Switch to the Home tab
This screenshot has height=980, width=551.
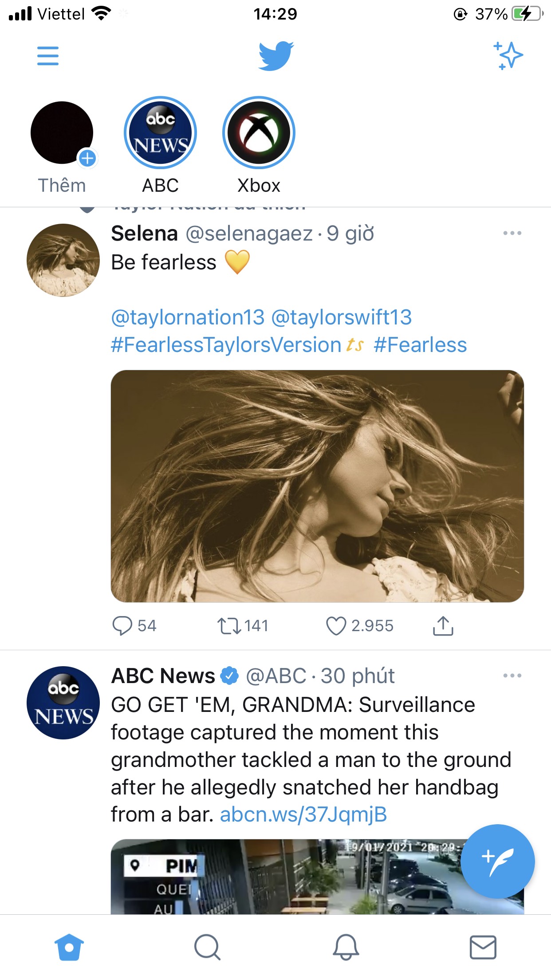click(x=69, y=947)
